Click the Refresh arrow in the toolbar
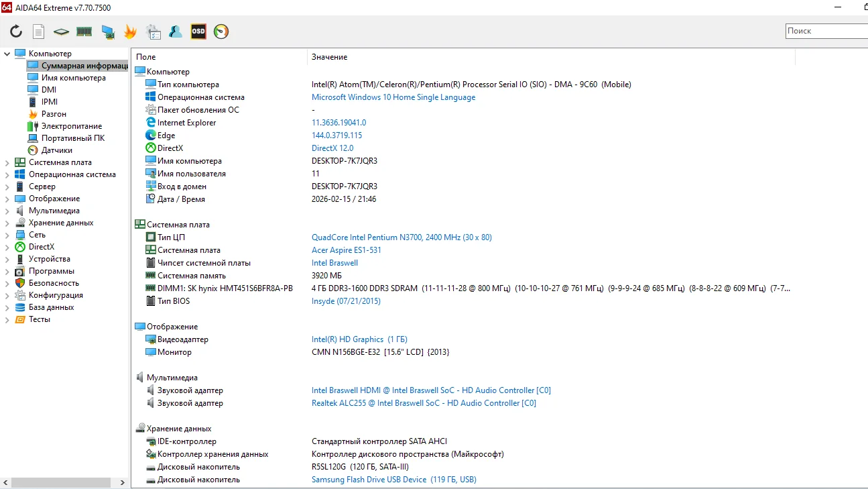Screen dimensions: 868x489 [16, 32]
